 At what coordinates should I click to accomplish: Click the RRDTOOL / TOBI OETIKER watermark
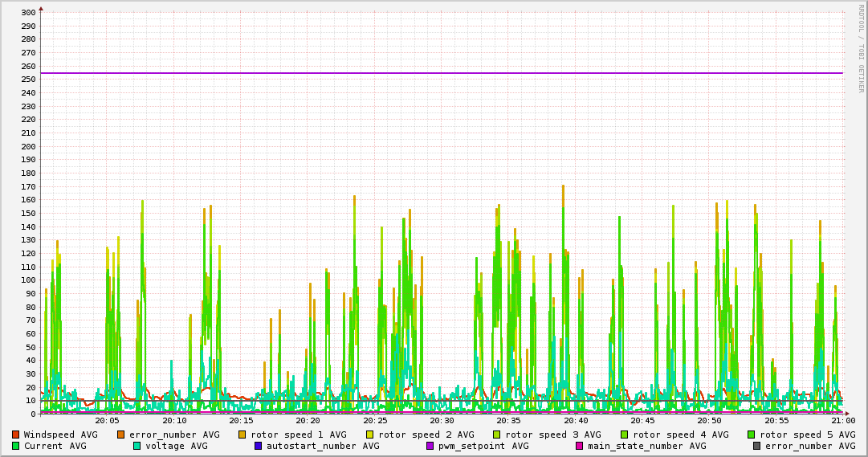(x=861, y=48)
